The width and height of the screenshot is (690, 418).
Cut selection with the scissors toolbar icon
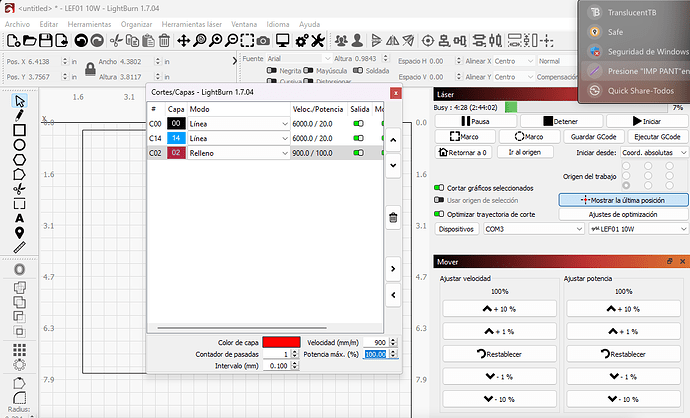[116, 41]
